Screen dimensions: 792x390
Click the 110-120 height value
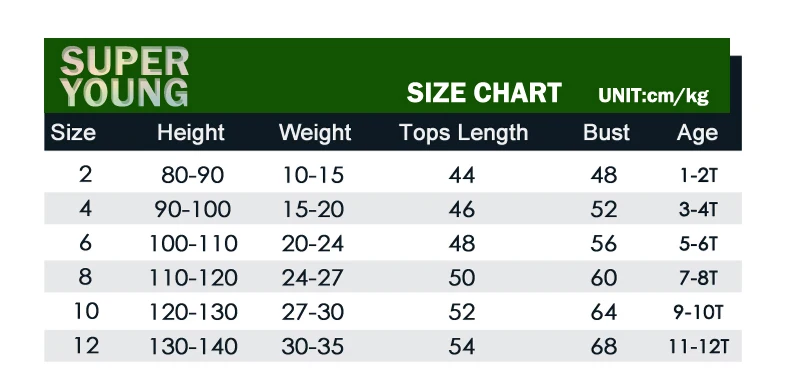(x=193, y=278)
